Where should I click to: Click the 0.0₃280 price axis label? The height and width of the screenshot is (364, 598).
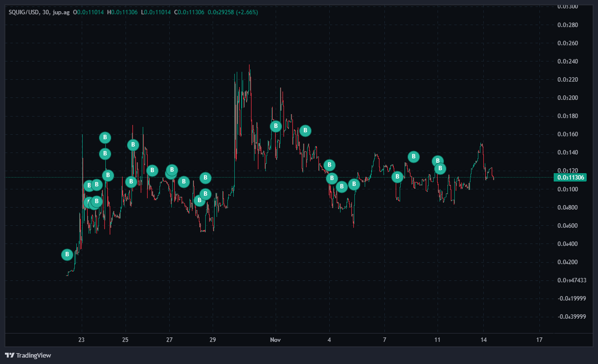567,25
